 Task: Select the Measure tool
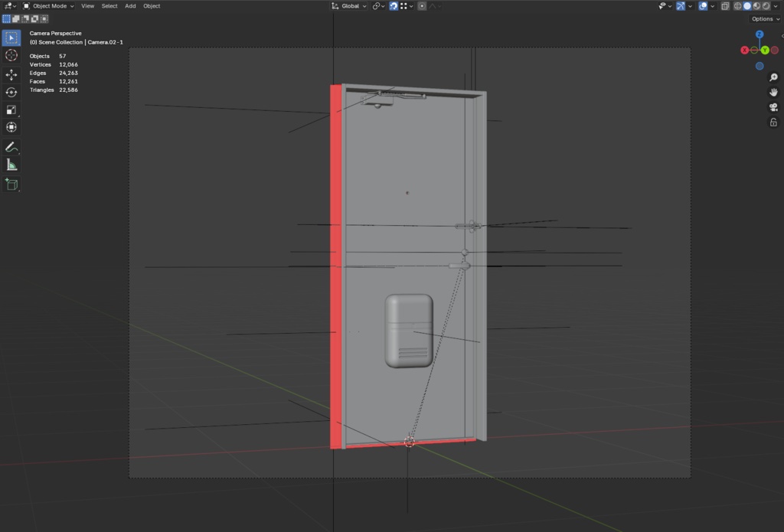click(11, 165)
